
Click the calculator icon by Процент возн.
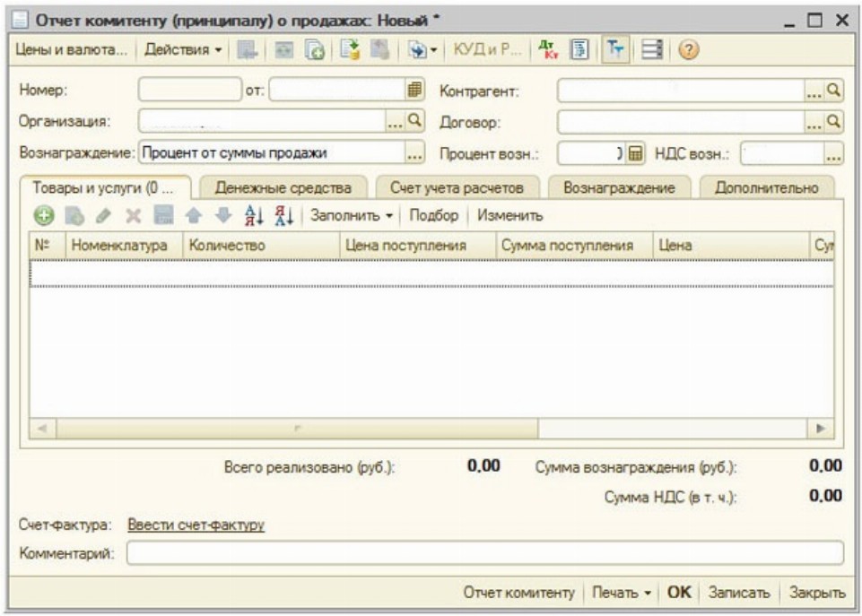635,153
